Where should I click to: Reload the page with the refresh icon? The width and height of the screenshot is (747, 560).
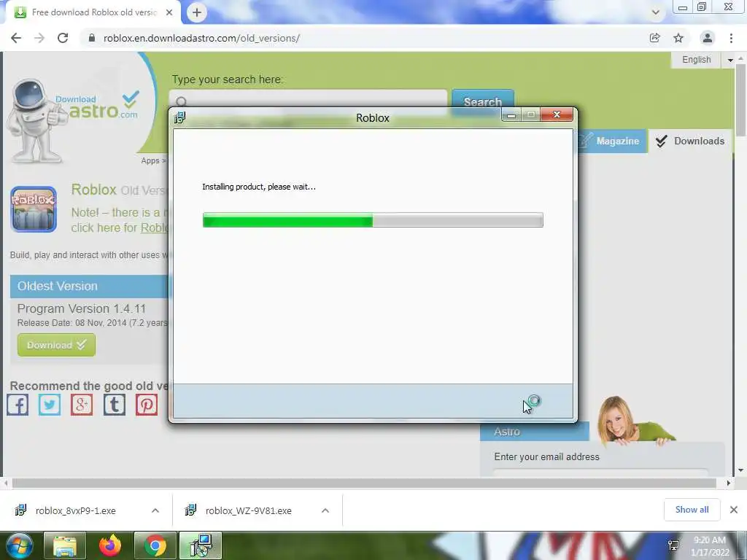tap(63, 38)
